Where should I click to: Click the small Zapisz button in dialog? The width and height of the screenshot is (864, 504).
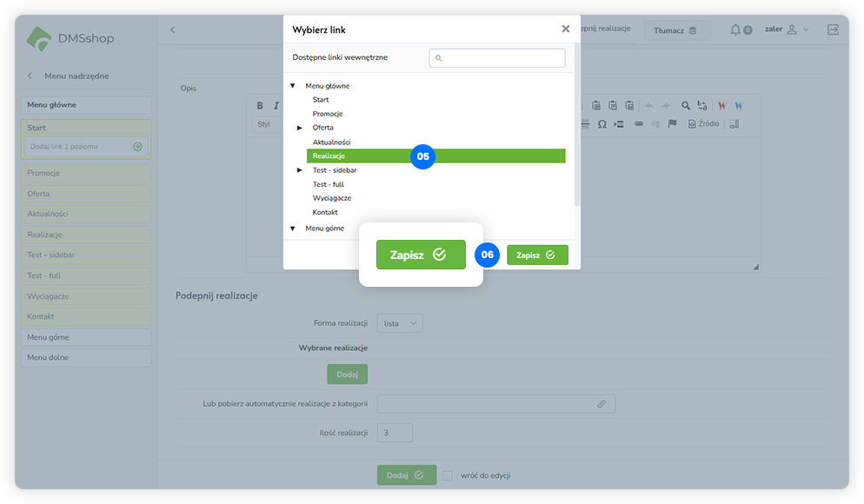tap(537, 255)
